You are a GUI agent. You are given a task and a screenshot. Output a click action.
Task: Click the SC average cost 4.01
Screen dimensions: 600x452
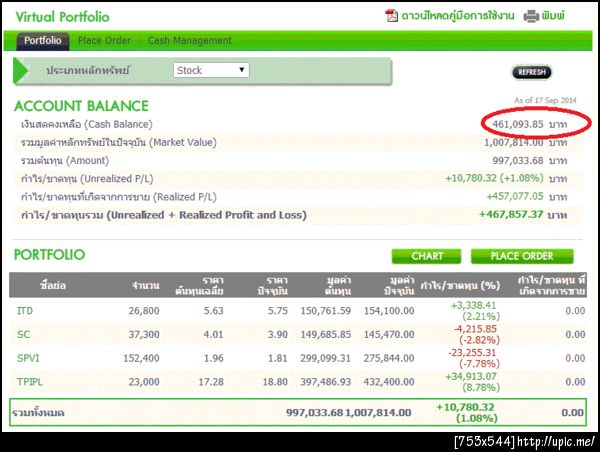pyautogui.click(x=213, y=335)
